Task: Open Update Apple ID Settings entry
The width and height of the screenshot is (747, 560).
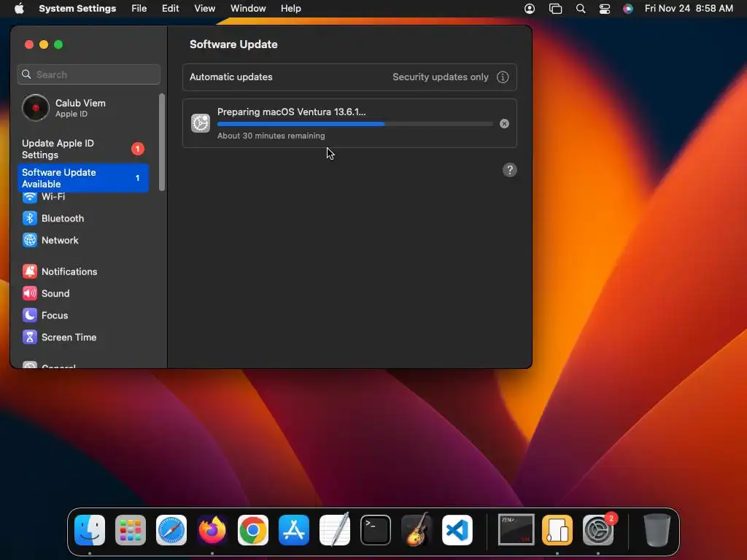Action: (83, 149)
